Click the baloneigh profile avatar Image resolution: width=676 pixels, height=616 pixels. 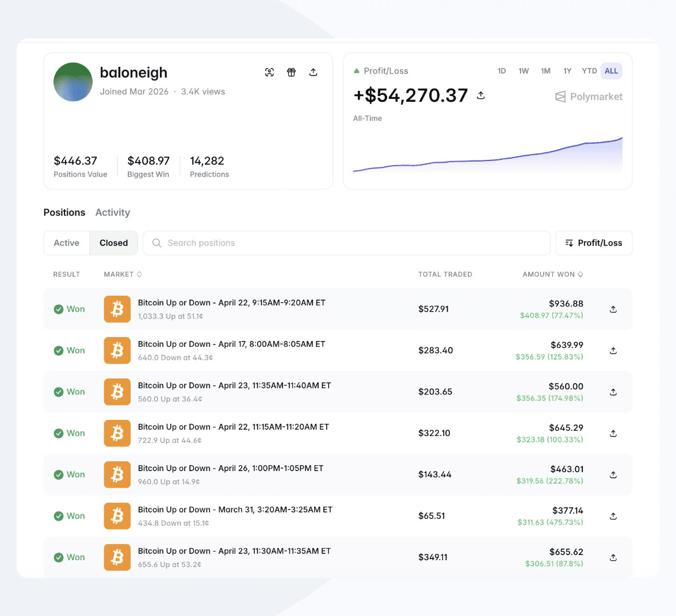73,82
